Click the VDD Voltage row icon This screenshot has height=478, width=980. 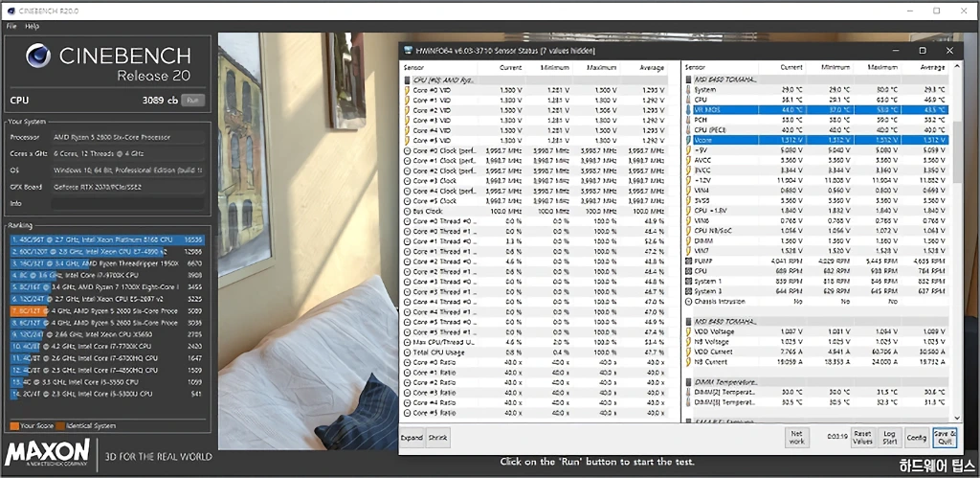coord(688,331)
